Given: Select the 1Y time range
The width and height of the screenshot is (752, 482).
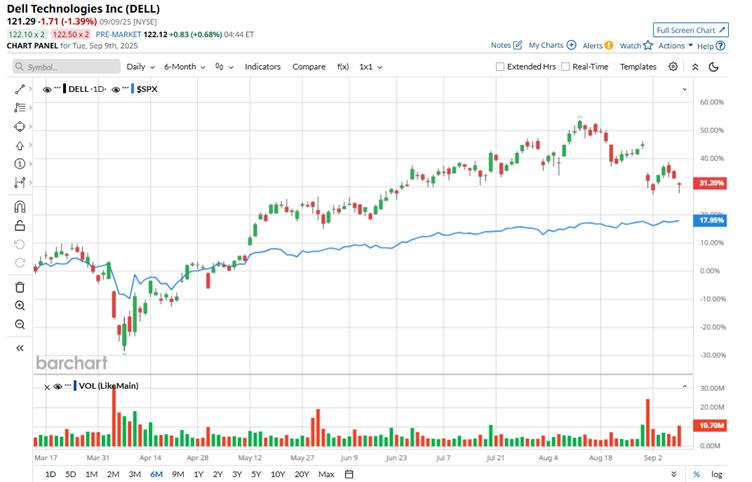Looking at the screenshot, I should pyautogui.click(x=199, y=474).
